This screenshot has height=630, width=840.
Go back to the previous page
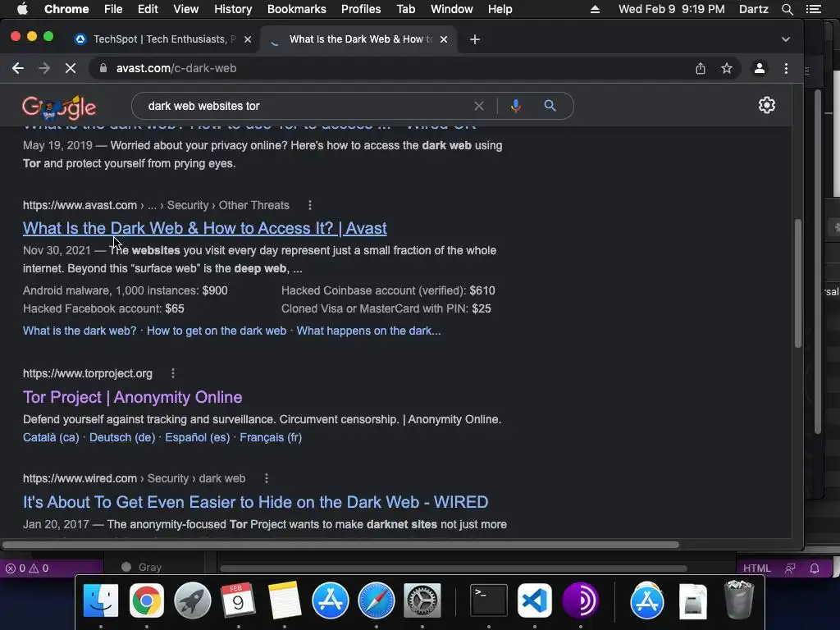tap(18, 68)
